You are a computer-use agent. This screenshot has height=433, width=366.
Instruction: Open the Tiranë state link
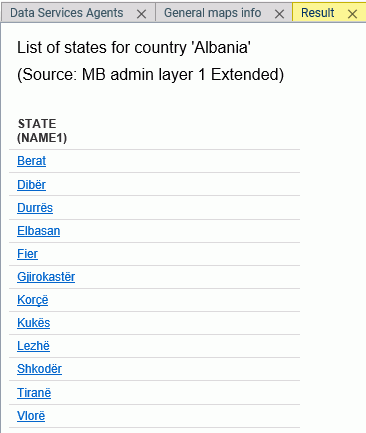click(x=34, y=393)
